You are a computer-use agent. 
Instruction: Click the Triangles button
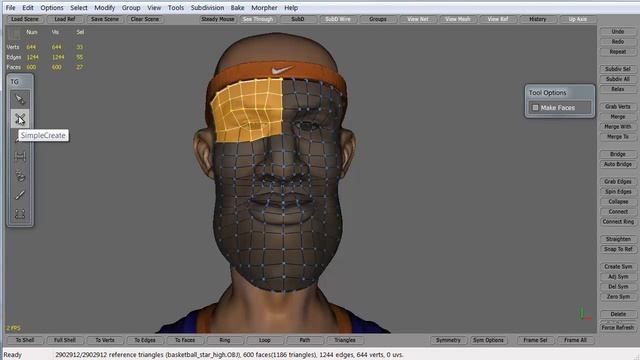point(345,340)
